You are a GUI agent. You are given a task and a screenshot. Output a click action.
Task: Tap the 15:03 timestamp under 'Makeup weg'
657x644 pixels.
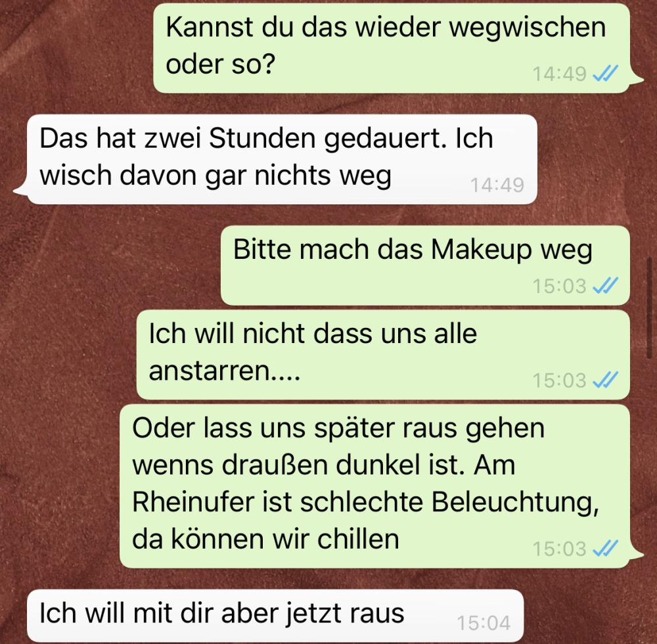[559, 287]
